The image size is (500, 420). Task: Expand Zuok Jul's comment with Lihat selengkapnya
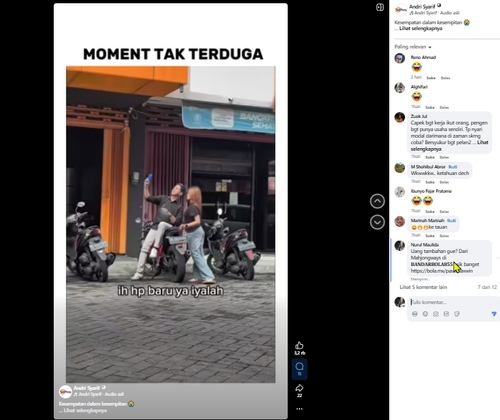[449, 146]
